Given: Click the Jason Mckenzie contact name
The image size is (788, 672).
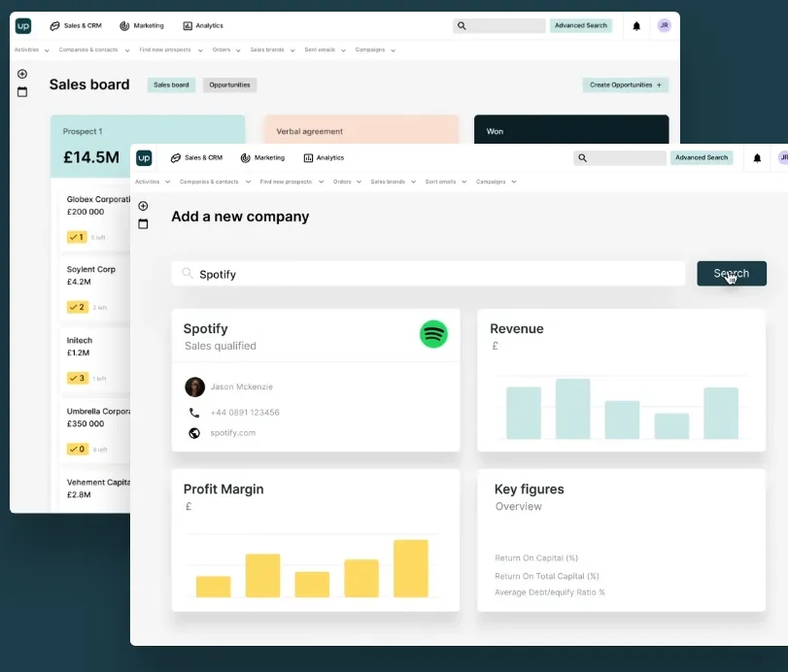Looking at the screenshot, I should (x=242, y=386).
